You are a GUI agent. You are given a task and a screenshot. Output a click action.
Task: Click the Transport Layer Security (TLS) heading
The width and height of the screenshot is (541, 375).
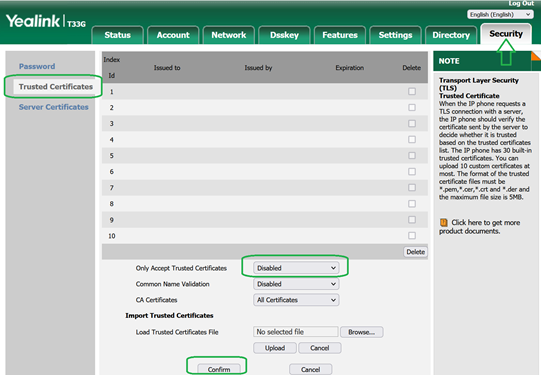479,84
